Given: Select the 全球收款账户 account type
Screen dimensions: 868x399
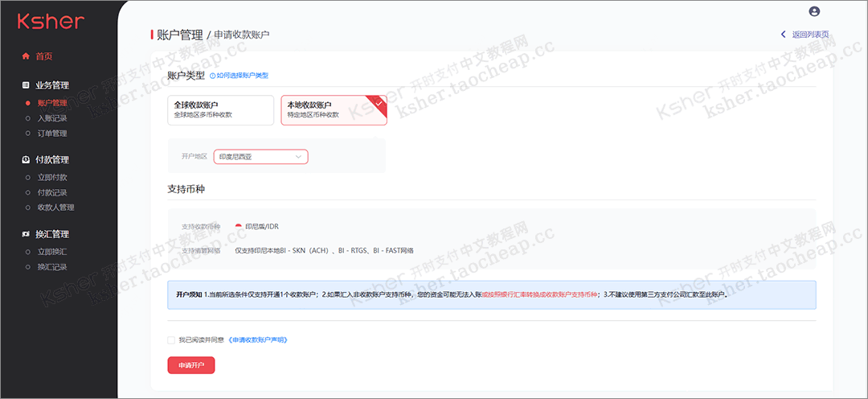Looking at the screenshot, I should click(x=220, y=109).
